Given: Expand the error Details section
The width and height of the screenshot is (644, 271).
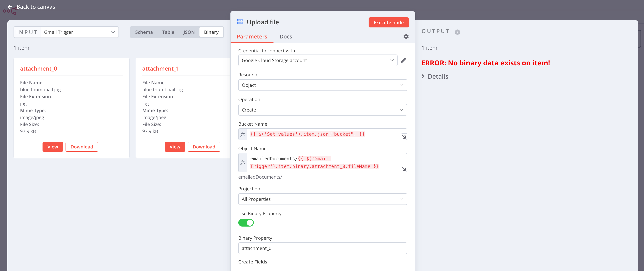Looking at the screenshot, I should (435, 77).
